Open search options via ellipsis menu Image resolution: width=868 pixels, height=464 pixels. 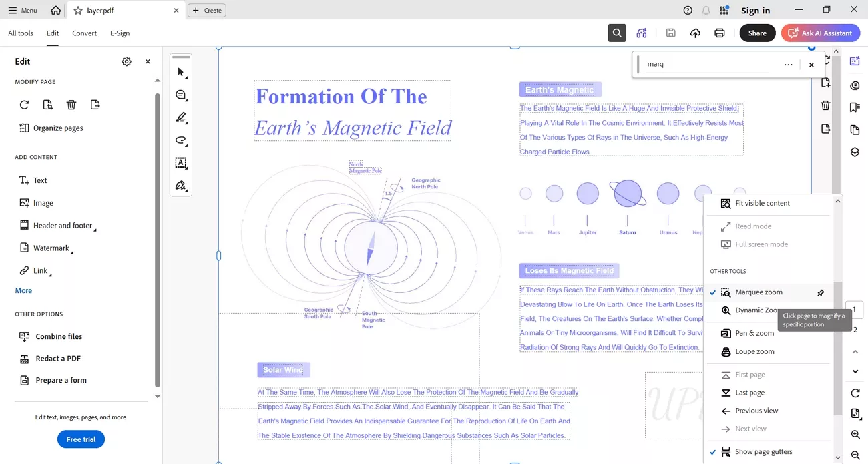pos(788,63)
